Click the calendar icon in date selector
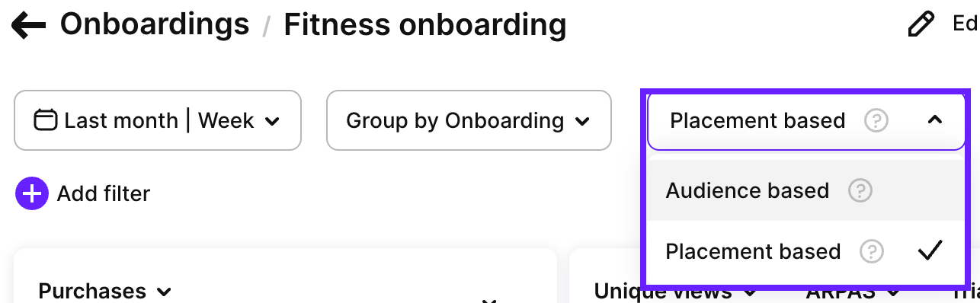The image size is (980, 303). click(46, 120)
